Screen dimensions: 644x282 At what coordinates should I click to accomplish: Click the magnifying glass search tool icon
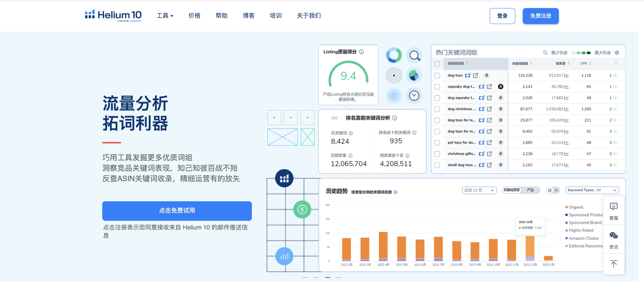click(414, 55)
